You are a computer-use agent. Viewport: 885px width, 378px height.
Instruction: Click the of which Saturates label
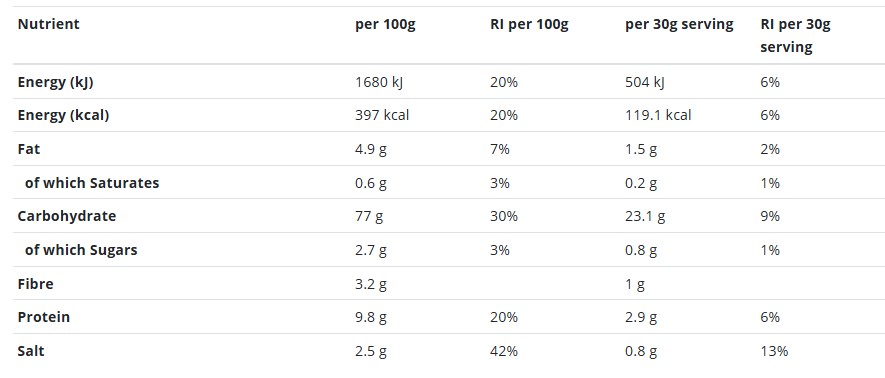(92, 183)
